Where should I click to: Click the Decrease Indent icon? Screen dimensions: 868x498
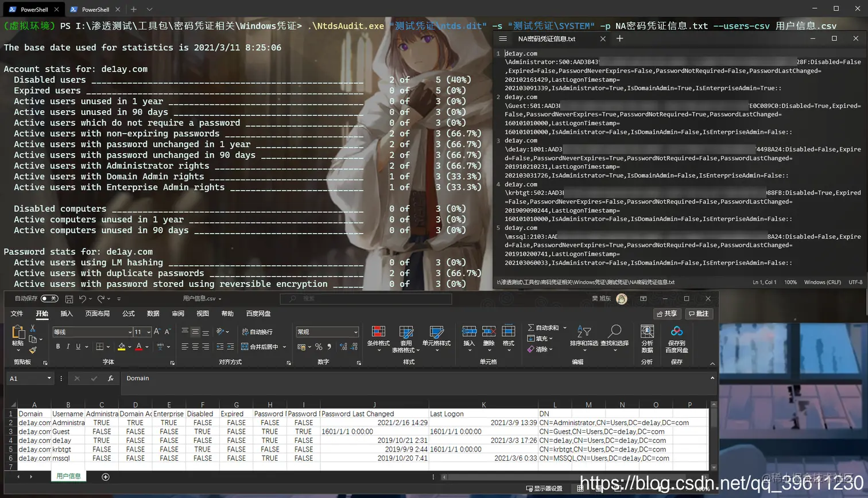220,347
